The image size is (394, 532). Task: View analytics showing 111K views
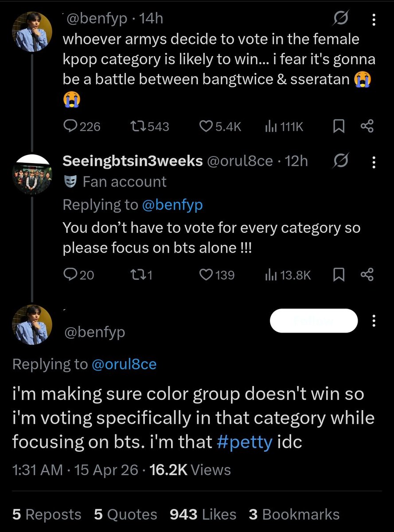point(270,127)
